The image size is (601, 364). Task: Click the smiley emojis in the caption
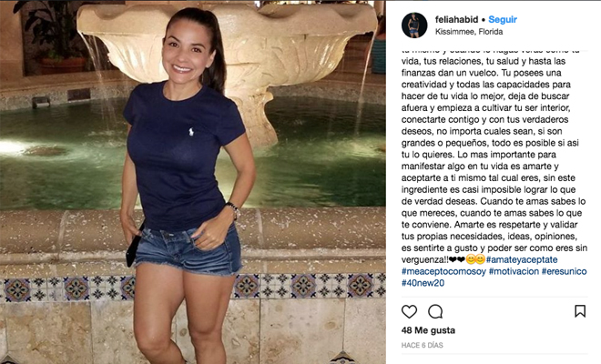pos(475,259)
